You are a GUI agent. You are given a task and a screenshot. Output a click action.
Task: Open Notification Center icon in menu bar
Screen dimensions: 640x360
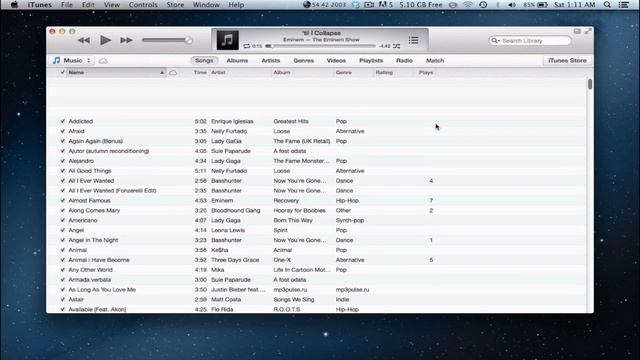point(623,5)
